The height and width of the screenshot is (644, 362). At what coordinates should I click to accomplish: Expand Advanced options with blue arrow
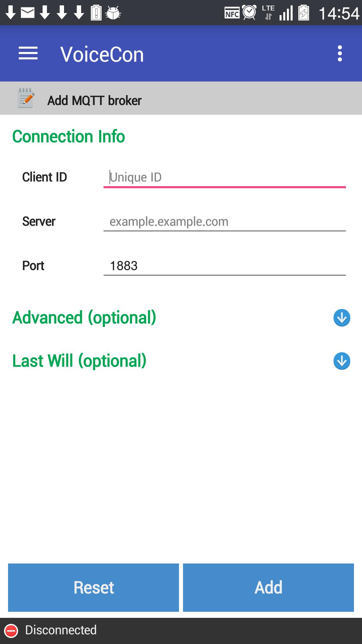point(342,318)
